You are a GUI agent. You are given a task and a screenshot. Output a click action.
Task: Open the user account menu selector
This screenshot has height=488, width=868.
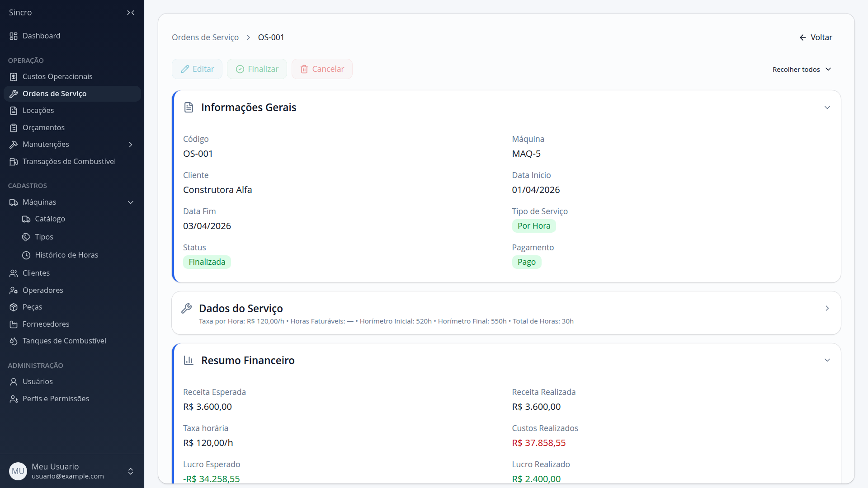131,471
